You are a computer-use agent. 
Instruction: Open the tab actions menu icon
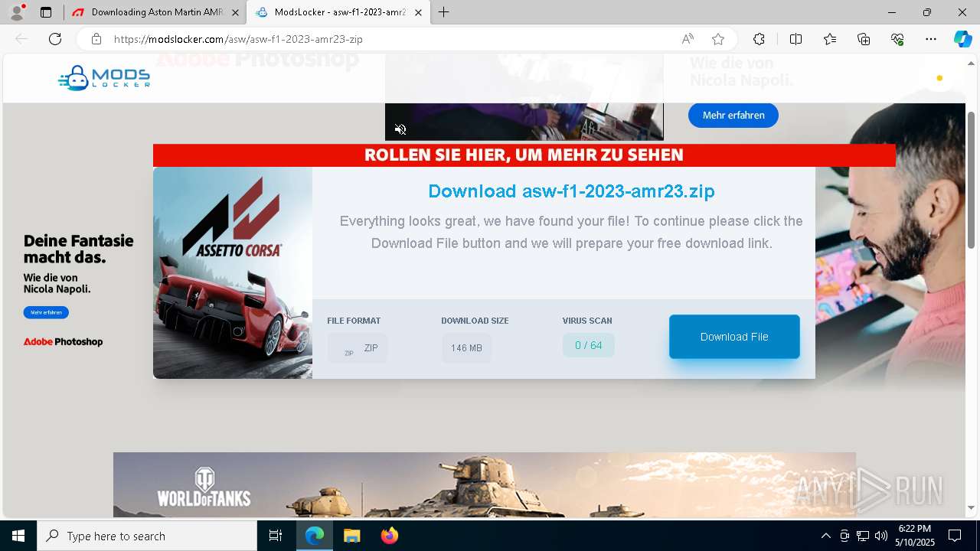(x=46, y=12)
